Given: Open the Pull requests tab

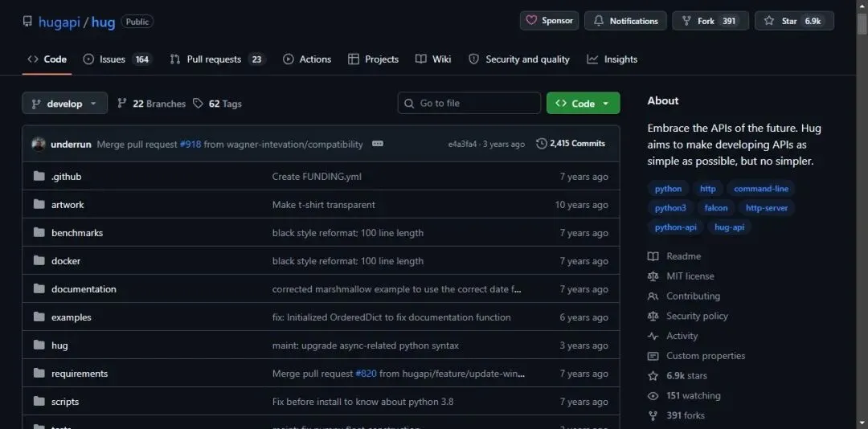Looking at the screenshot, I should tap(217, 59).
